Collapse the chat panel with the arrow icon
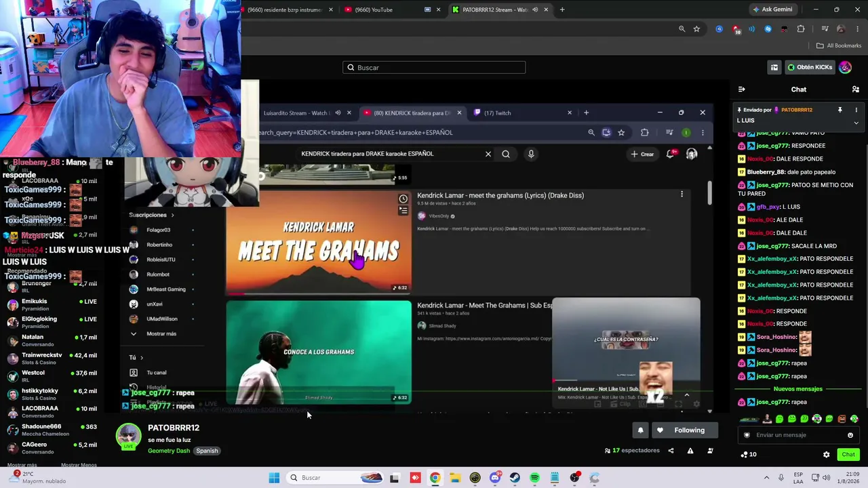 point(742,89)
